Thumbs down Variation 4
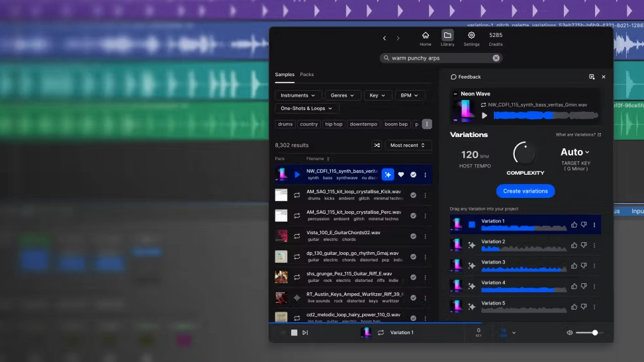The height and width of the screenshot is (362, 644). click(x=584, y=287)
